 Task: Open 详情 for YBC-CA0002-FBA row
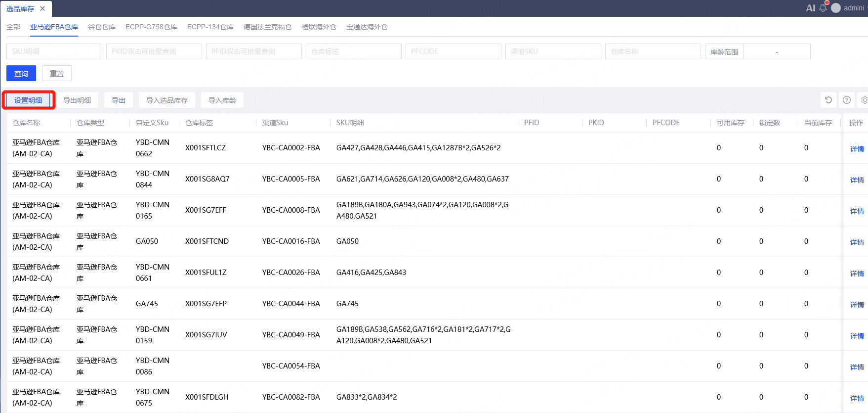857,148
